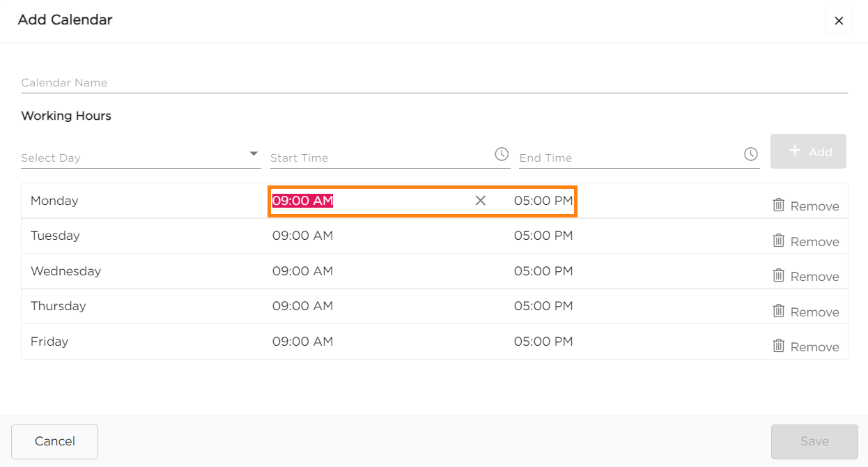Click into the End Time input field
The height and width of the screenshot is (467, 868).
[628, 158]
